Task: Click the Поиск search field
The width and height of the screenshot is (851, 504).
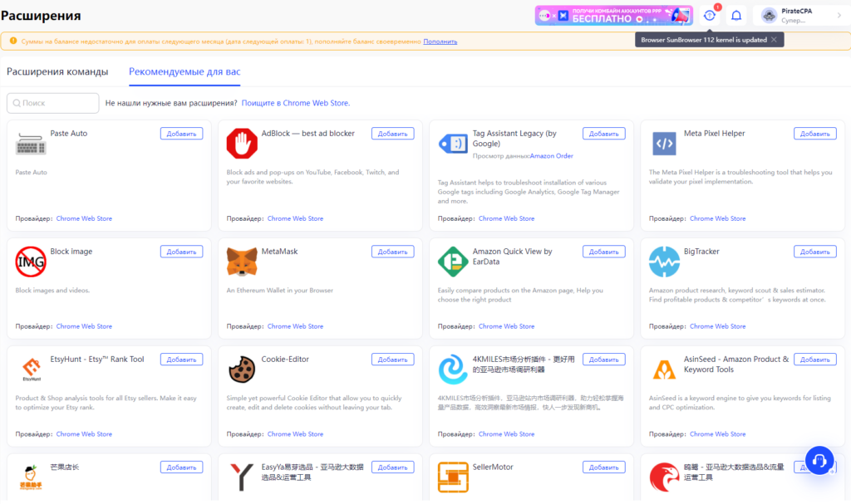Action: pyautogui.click(x=52, y=103)
